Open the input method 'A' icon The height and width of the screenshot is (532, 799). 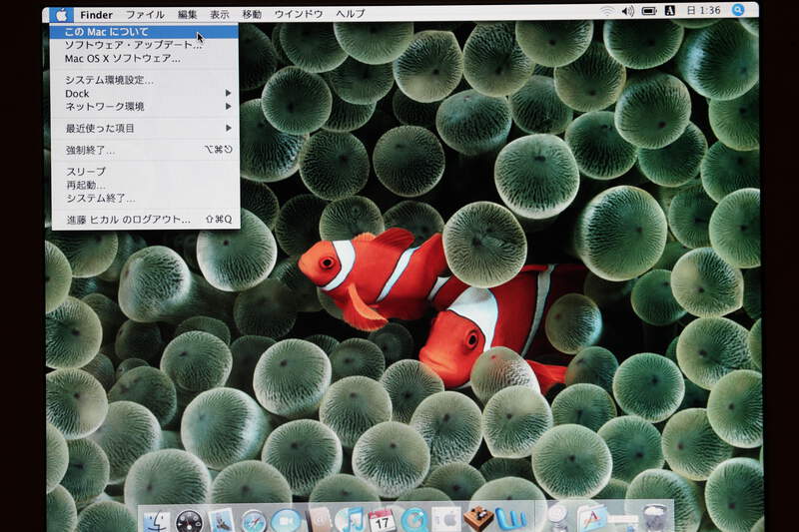[670, 10]
